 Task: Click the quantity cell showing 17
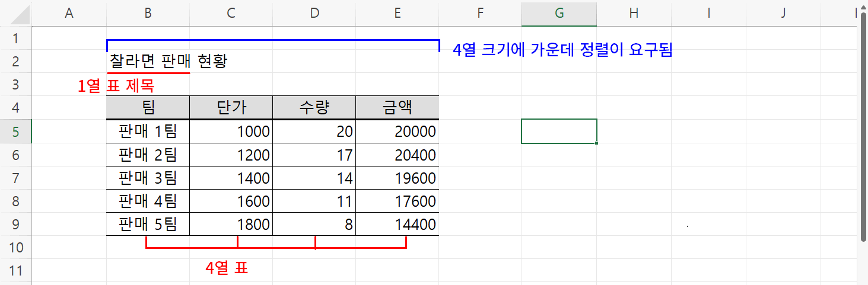(x=314, y=155)
